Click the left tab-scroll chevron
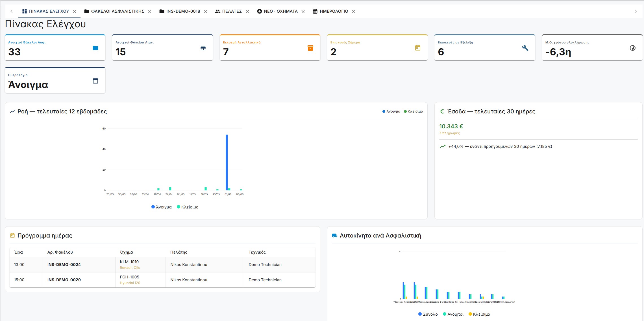 [12, 11]
